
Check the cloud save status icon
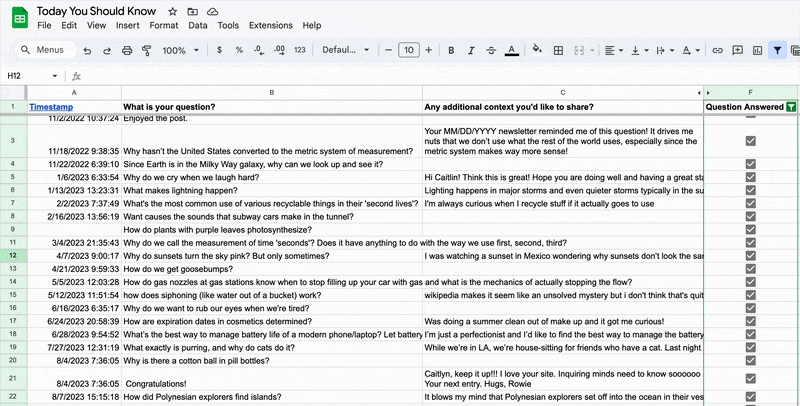(213, 11)
